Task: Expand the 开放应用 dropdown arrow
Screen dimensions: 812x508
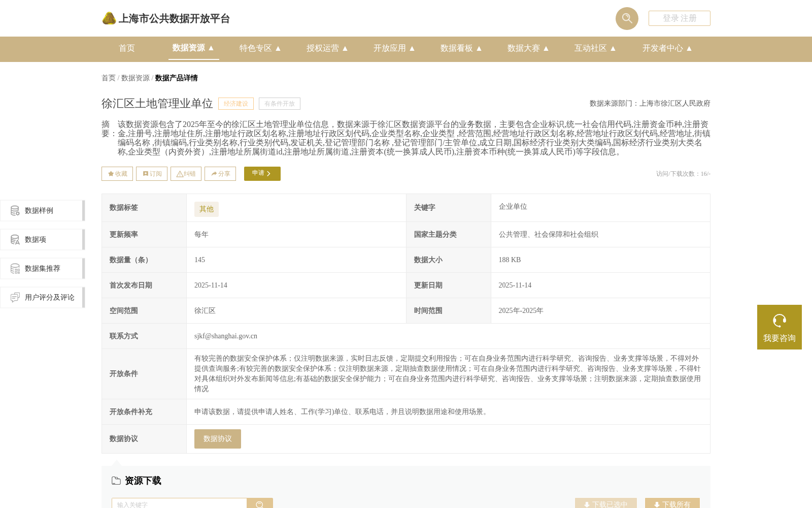Action: [x=412, y=48]
